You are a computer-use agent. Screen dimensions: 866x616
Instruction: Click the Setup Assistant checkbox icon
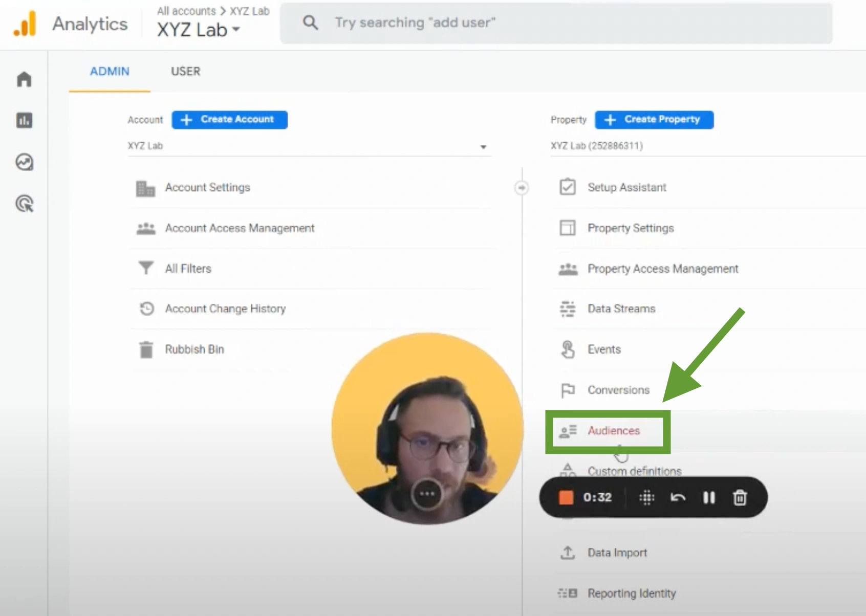[568, 187]
